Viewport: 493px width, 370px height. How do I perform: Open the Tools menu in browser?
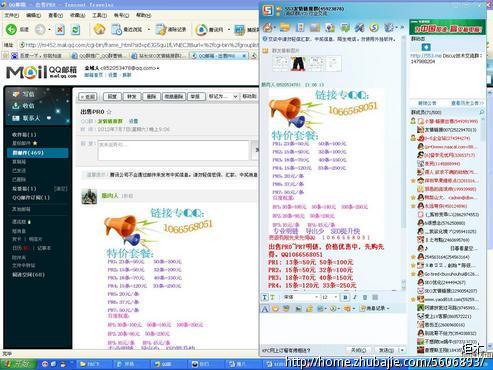pyautogui.click(x=99, y=15)
